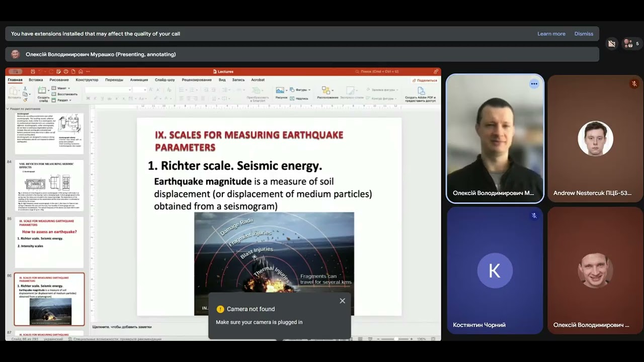
Task: Select slide 86 thumbnail in the slide panel
Action: point(49,299)
